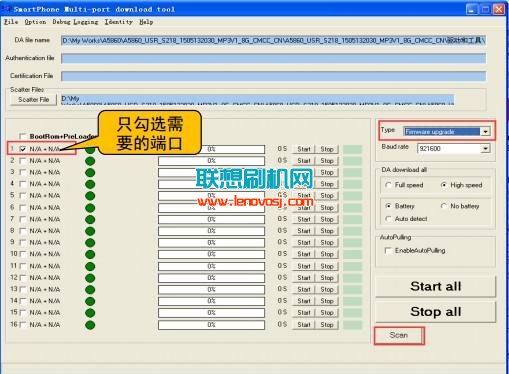Open the File menu
Image resolution: width=509 pixels, height=374 pixels.
[11, 22]
